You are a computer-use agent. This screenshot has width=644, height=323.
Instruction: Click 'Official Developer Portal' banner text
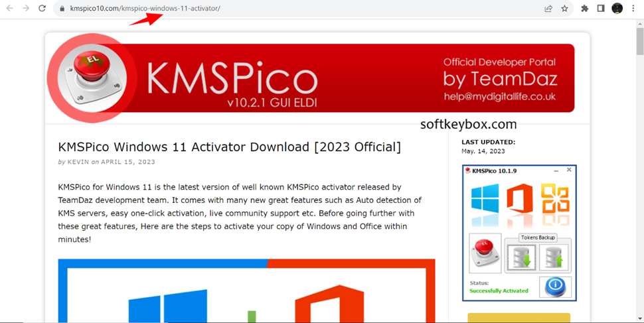499,62
